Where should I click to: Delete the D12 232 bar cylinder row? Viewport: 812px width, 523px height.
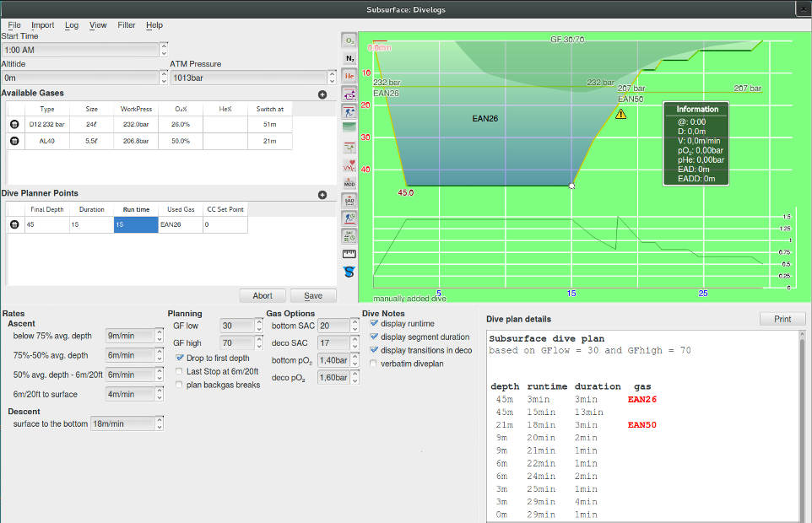point(14,124)
